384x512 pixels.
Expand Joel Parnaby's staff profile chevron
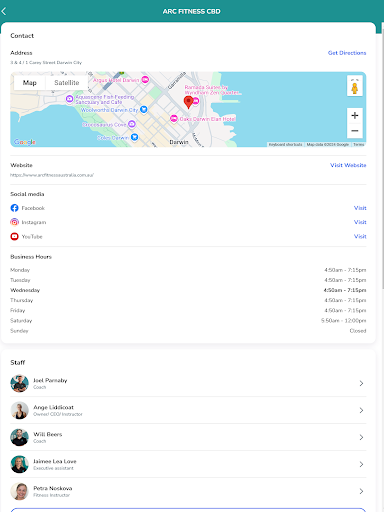pyautogui.click(x=361, y=383)
